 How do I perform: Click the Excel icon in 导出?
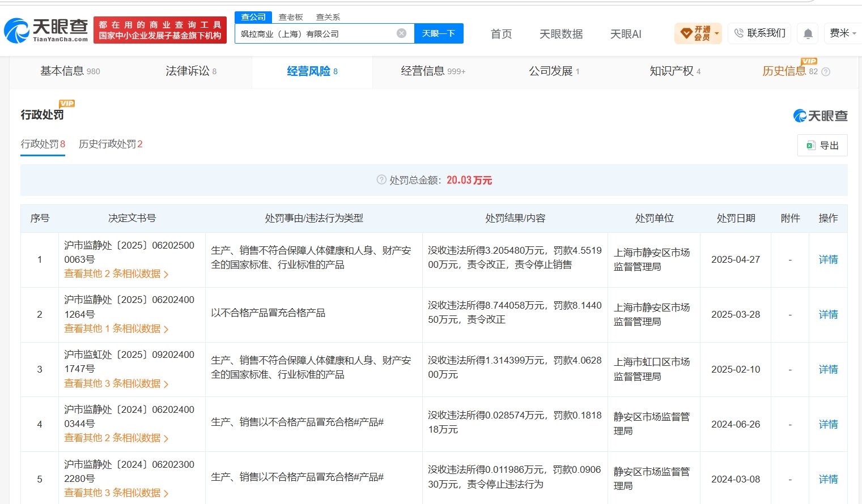(x=811, y=146)
